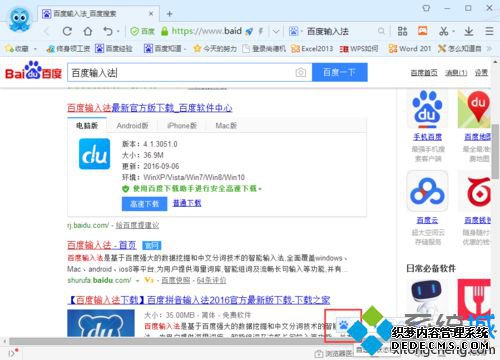The width and height of the screenshot is (500, 360).
Task: Click the 高速下载 button
Action: (x=144, y=204)
